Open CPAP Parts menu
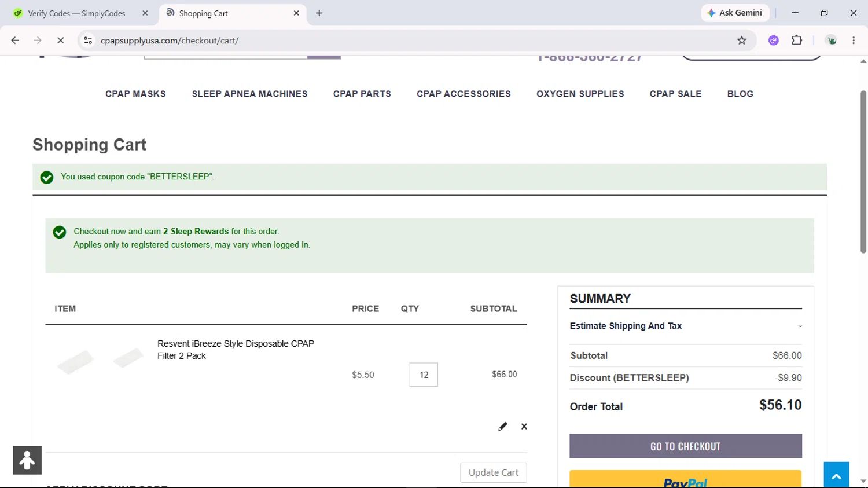The image size is (868, 488). point(362,94)
